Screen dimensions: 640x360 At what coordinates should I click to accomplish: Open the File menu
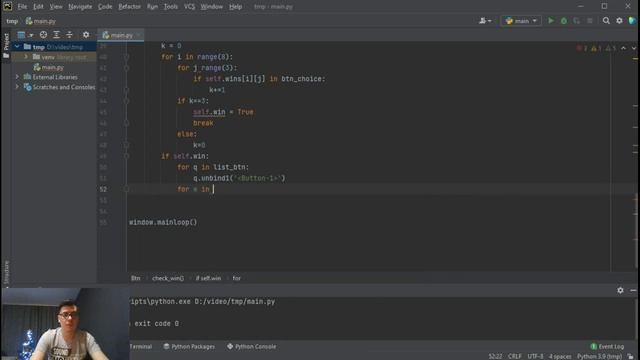22,7
